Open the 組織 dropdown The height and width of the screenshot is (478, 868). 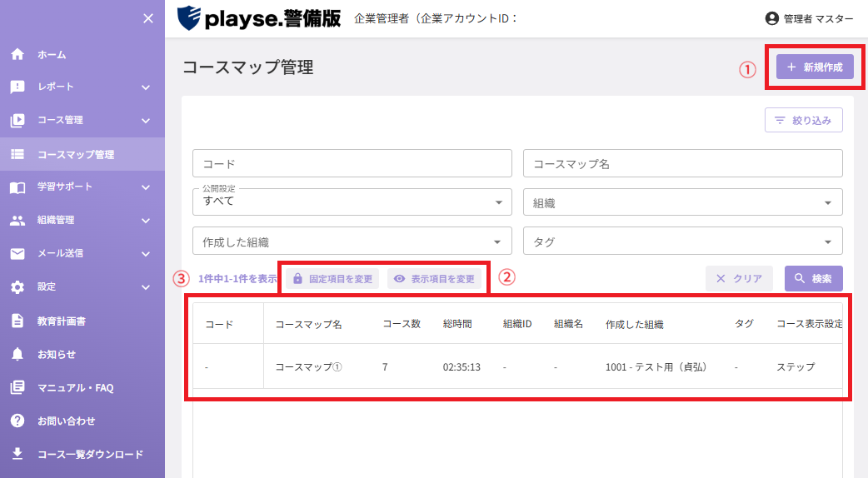point(682,202)
